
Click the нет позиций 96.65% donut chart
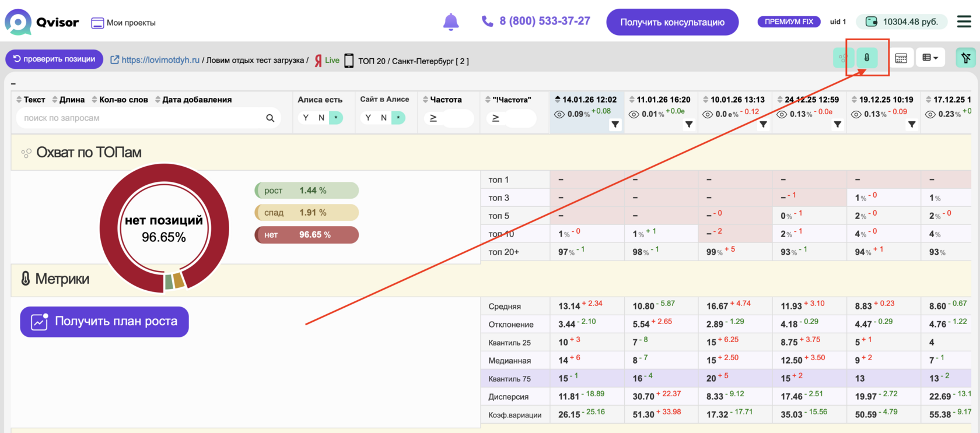[x=164, y=228]
